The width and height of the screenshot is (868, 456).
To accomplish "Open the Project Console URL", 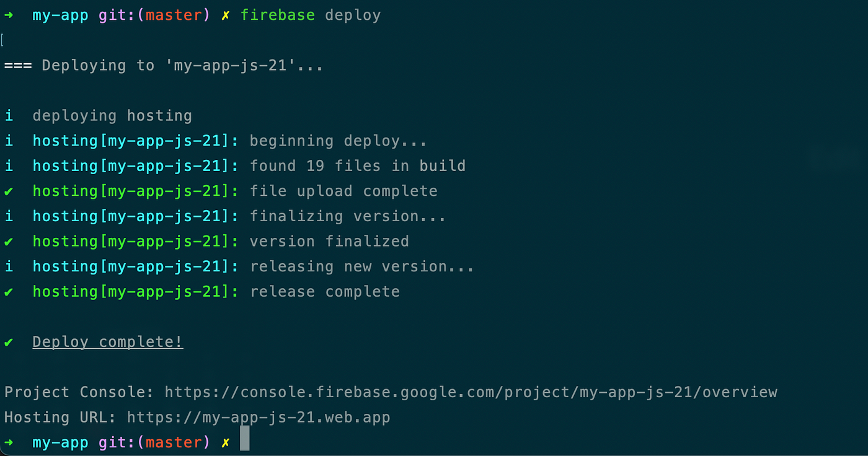I will pos(471,392).
